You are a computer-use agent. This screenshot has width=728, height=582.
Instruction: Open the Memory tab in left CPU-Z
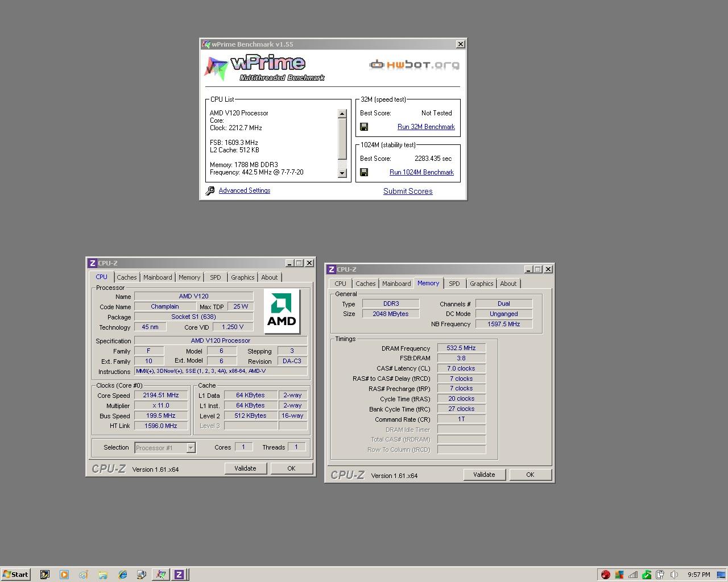[x=189, y=277]
